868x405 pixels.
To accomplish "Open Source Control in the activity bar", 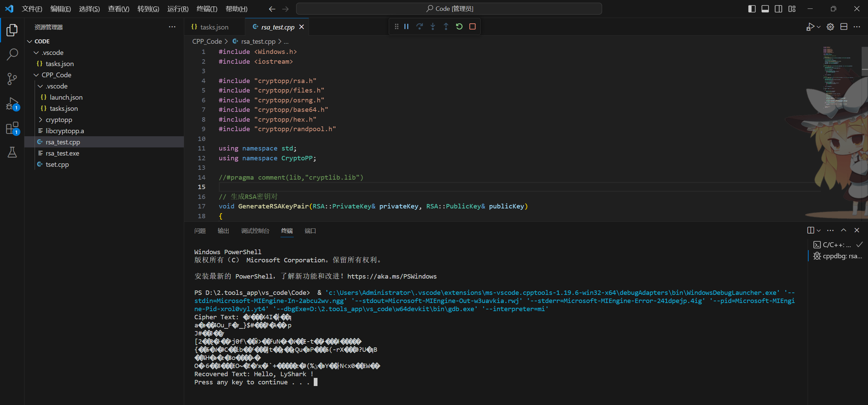I will click(12, 79).
